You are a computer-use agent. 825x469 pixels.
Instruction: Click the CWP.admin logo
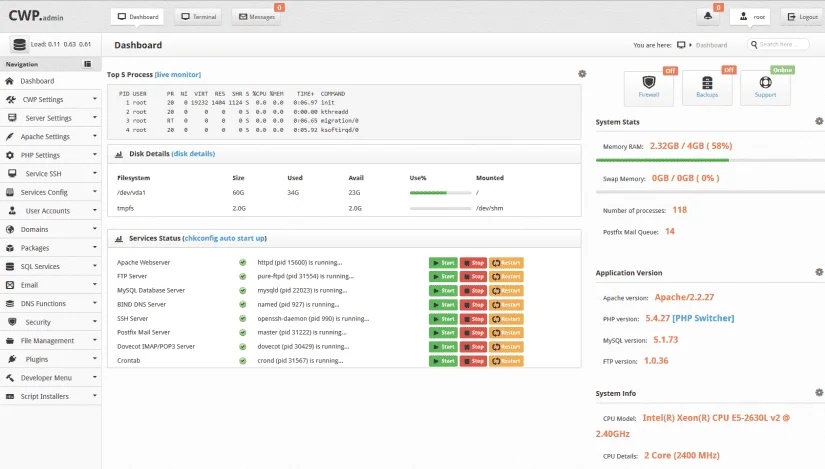coord(36,16)
